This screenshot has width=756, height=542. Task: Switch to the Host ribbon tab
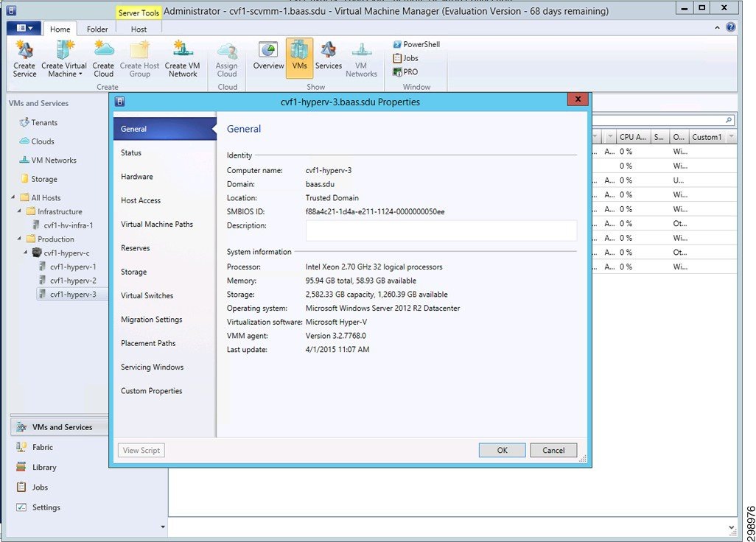(139, 29)
